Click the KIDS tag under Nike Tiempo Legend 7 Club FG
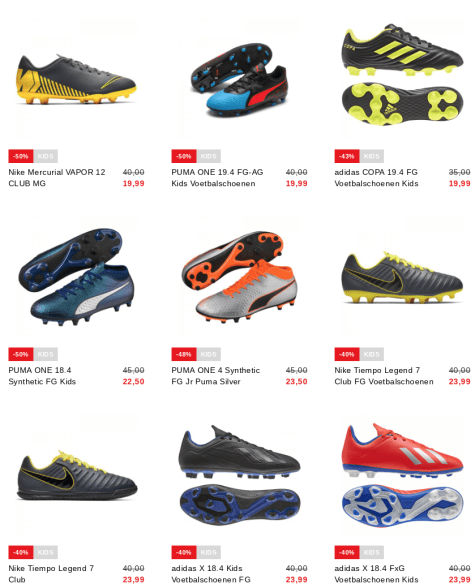Viewport: 475px width, 588px height. pos(372,354)
